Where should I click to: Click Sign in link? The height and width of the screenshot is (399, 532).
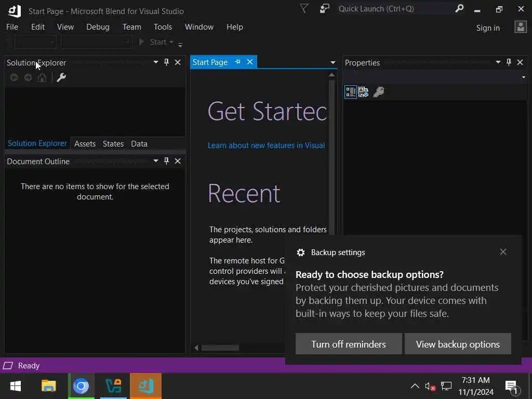click(x=487, y=28)
